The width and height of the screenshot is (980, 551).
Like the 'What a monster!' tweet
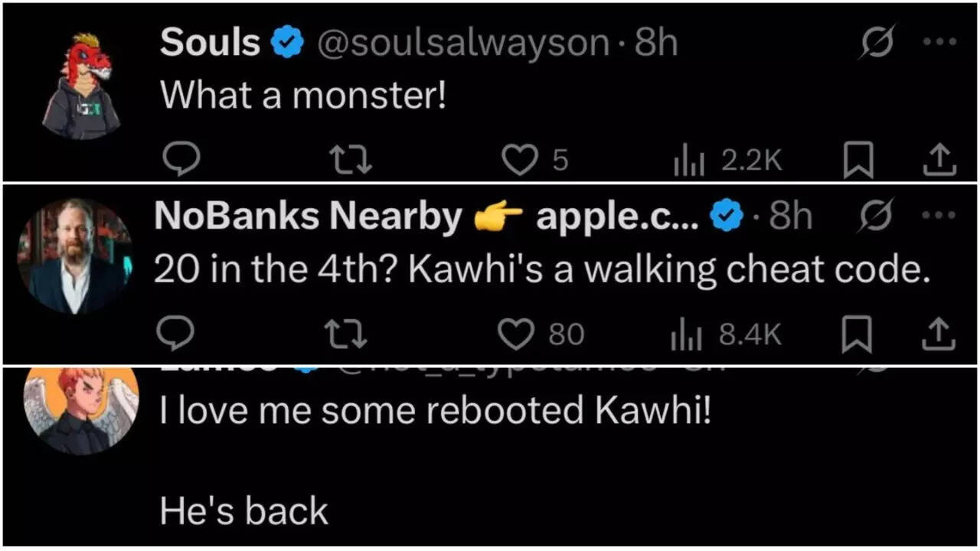521,159
